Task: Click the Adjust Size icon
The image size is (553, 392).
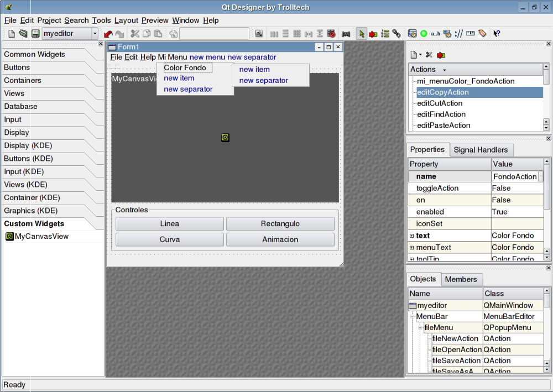Action: [x=259, y=34]
